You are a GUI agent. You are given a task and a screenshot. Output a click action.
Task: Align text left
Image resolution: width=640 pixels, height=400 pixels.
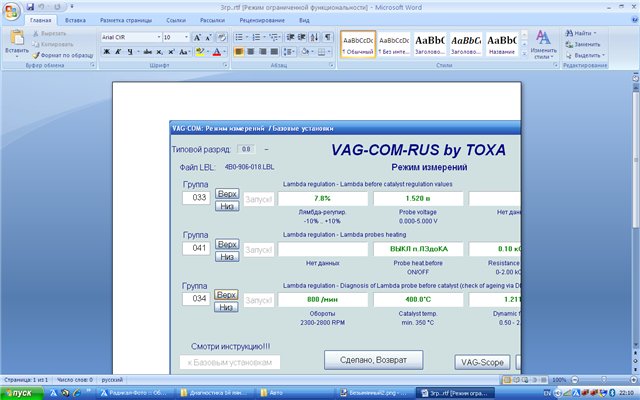coord(239,52)
